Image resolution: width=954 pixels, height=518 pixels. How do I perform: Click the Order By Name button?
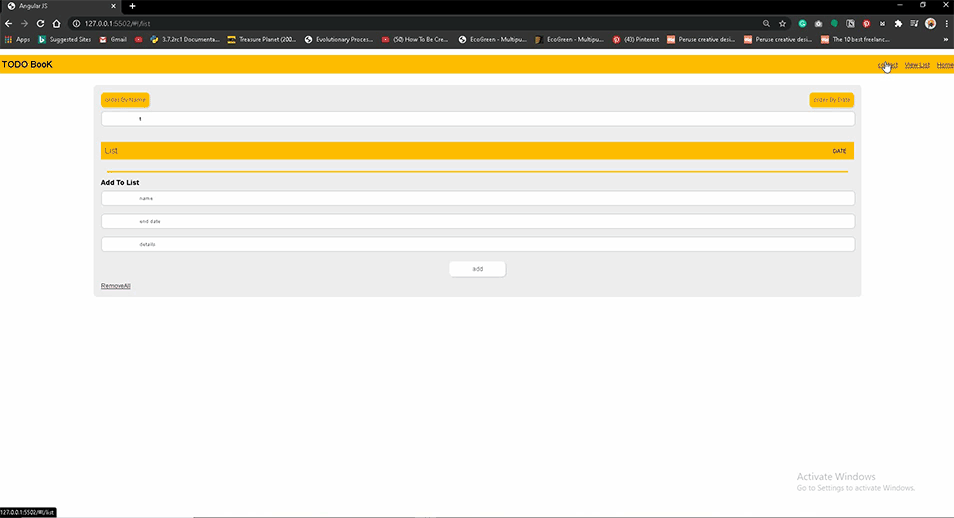(125, 100)
